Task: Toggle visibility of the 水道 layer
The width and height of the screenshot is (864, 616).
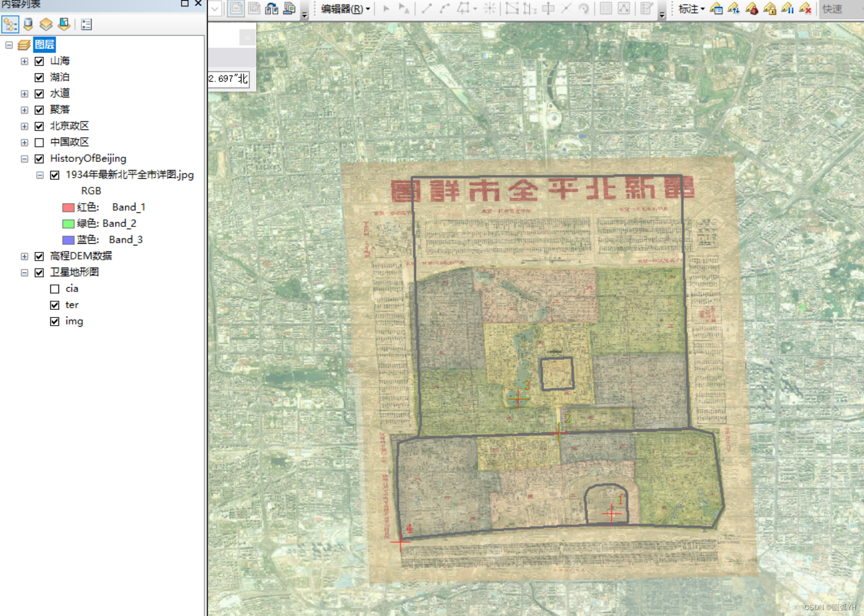Action: [x=39, y=94]
